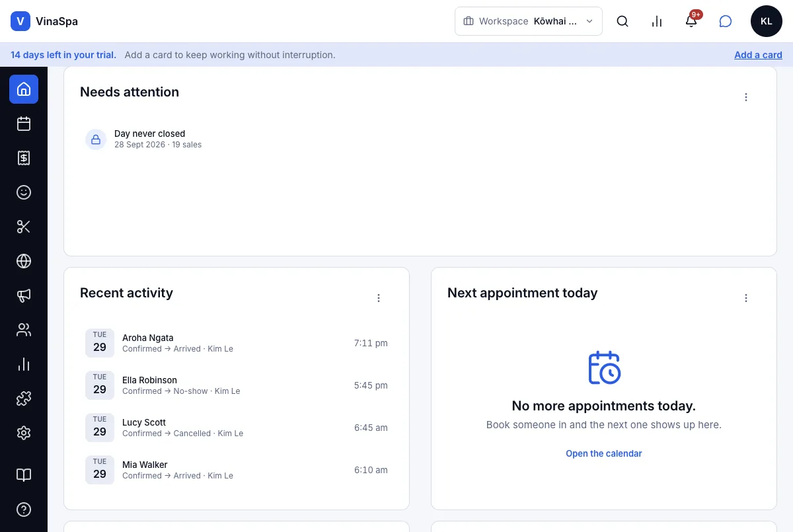
Task: Open Mia Walker activity entry
Action: click(x=237, y=470)
